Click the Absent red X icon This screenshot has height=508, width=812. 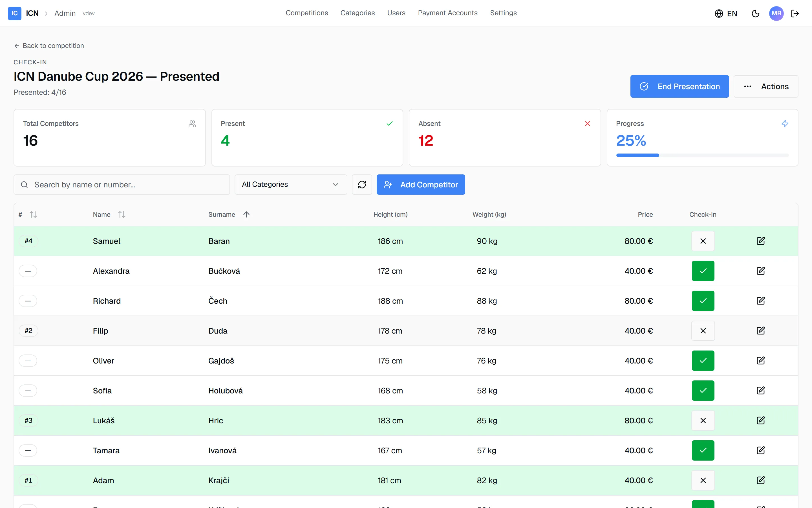pos(588,124)
